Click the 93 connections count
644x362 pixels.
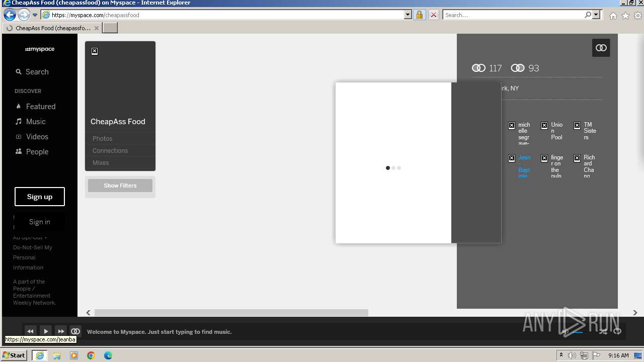[x=525, y=68]
